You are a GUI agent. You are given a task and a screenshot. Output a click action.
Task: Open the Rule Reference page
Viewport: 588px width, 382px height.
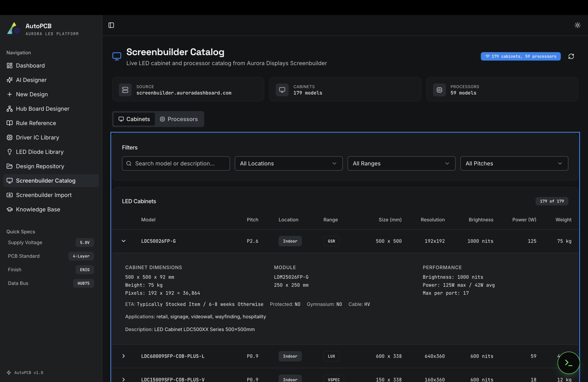(x=36, y=123)
